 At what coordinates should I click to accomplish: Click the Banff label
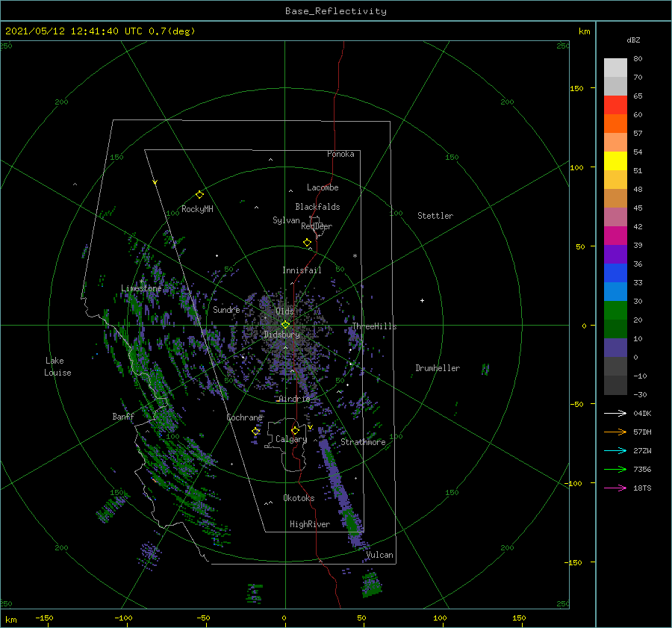click(123, 417)
